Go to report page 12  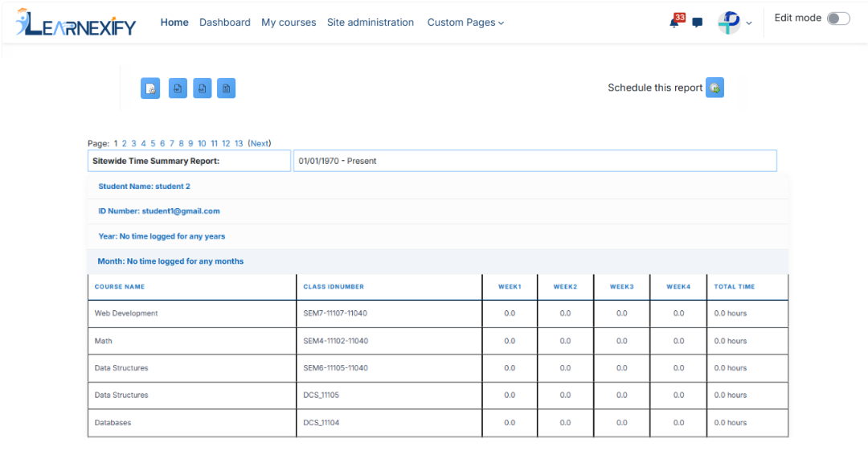coord(226,143)
